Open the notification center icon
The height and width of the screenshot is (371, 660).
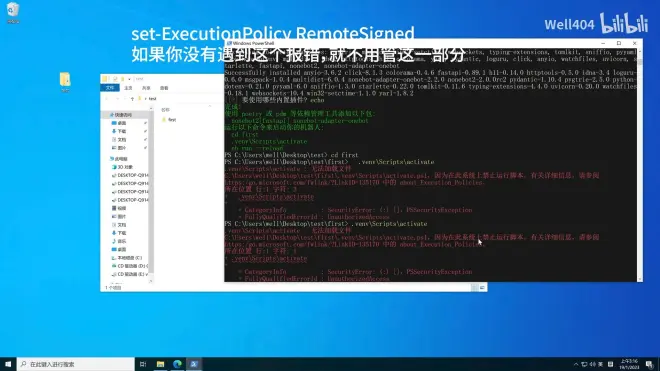pyautogui.click(x=650, y=364)
